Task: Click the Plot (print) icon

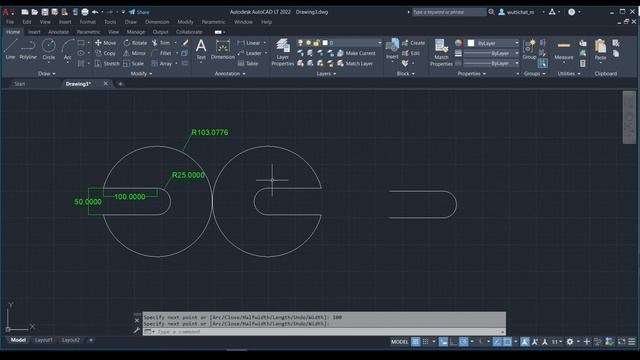Action: coord(85,12)
